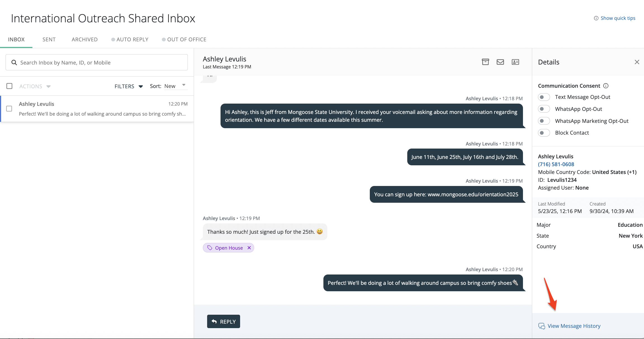644x339 pixels.
Task: Check the Ashley Levulis conversation checkbox
Action: pos(9,109)
